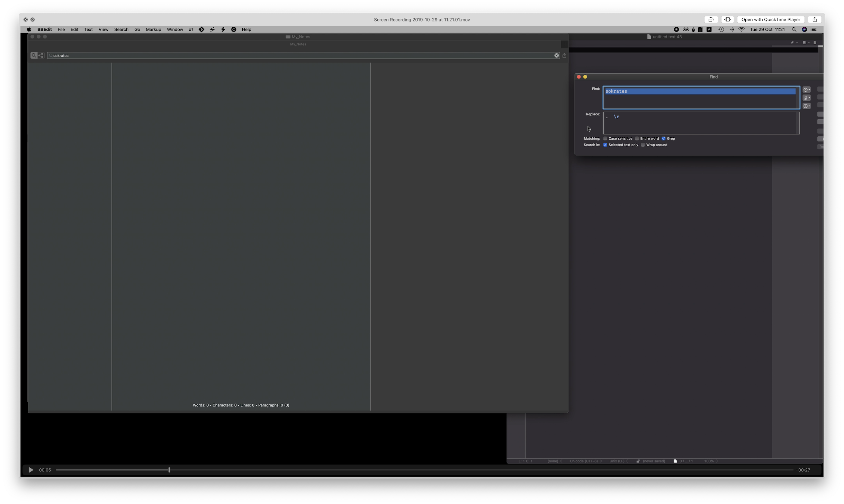Open the Grep help question-mark dropdown
This screenshot has height=504, width=844.
coord(806,106)
